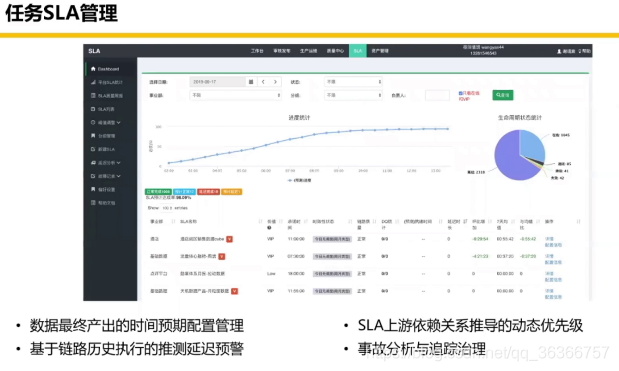Image resolution: width=619 pixels, height=371 pixels.
Task: Go to next date with right arrow
Action: pyautogui.click(x=275, y=82)
